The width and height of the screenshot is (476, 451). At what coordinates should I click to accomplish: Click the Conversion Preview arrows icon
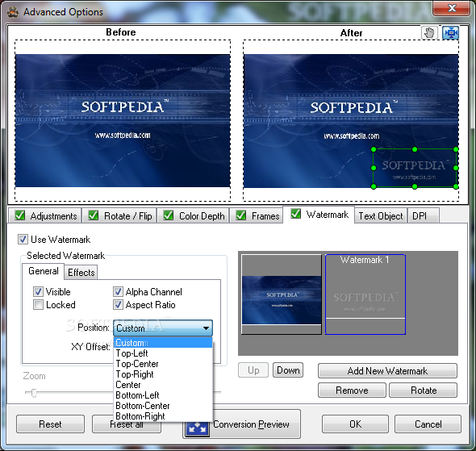click(x=197, y=427)
